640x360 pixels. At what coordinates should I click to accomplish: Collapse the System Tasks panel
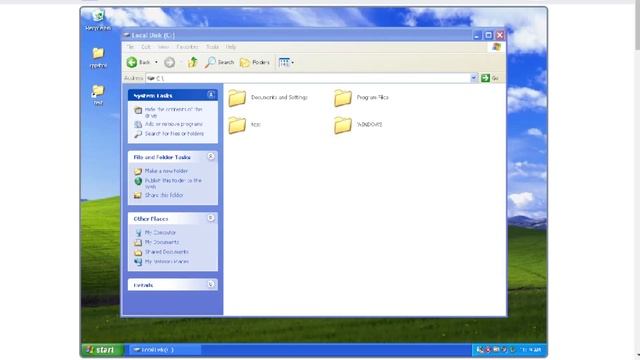pos(211,95)
